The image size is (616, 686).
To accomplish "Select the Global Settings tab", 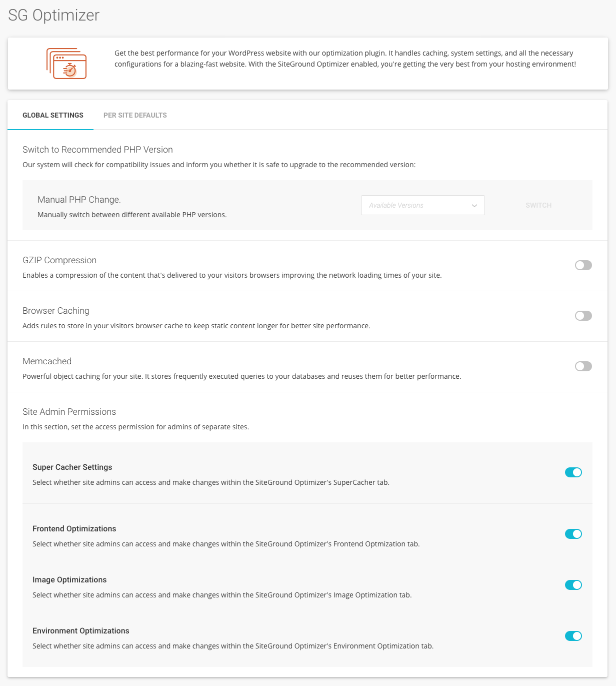I will [53, 115].
